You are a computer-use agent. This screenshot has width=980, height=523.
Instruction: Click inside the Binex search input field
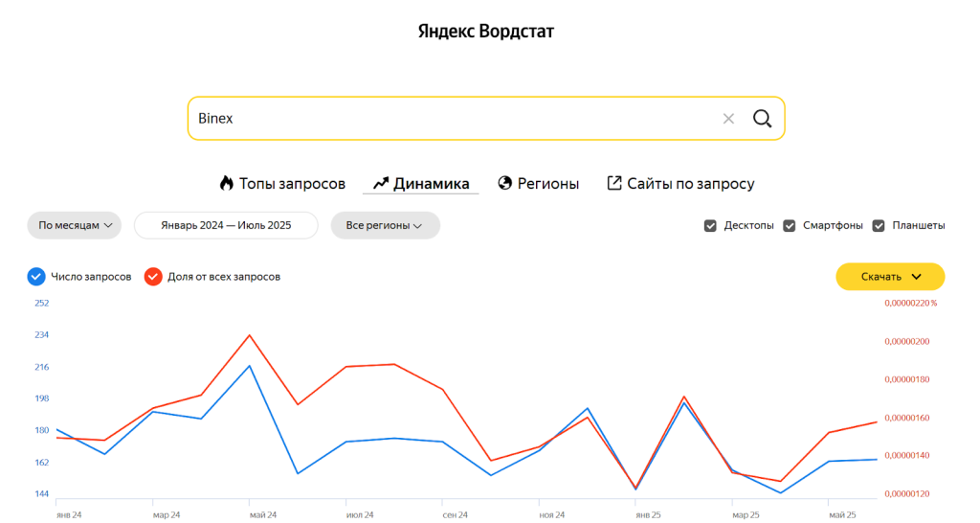coord(450,119)
